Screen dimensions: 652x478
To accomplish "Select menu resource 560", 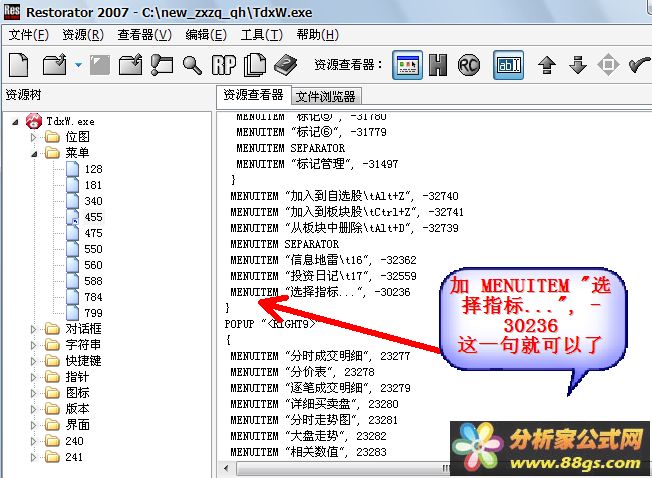I will click(93, 265).
